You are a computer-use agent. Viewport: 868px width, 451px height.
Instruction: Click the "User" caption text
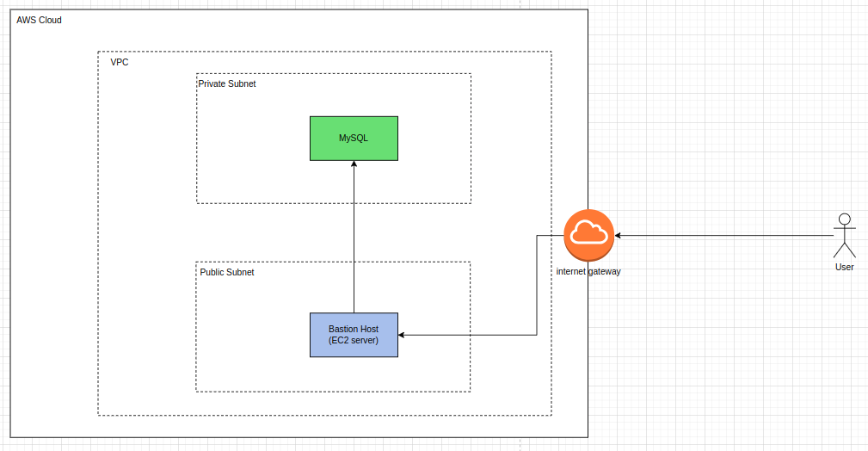(x=844, y=267)
